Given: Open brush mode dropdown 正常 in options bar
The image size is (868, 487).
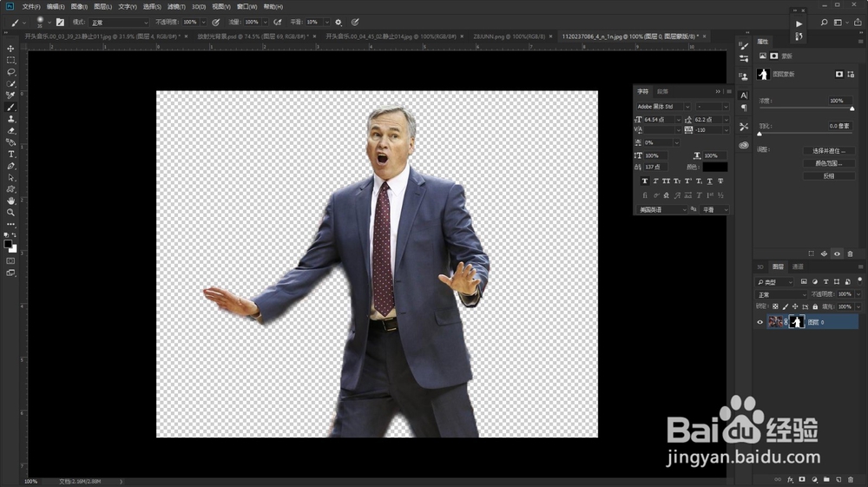Looking at the screenshot, I should click(x=119, y=23).
